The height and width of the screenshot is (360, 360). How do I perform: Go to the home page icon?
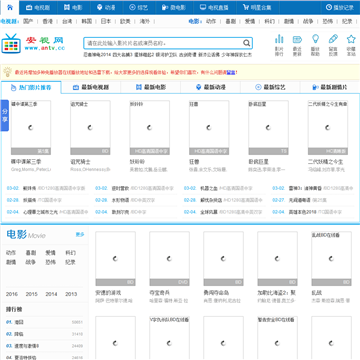[x=10, y=7]
